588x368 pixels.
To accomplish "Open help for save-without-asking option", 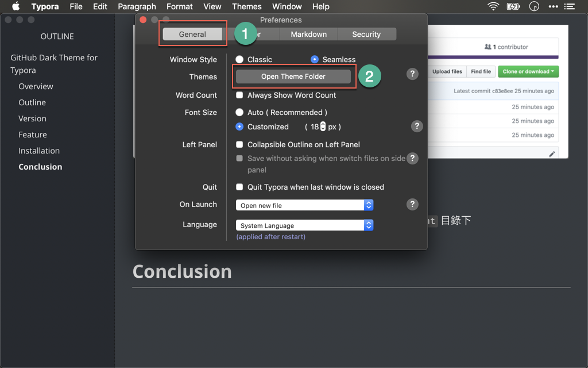I will [412, 159].
